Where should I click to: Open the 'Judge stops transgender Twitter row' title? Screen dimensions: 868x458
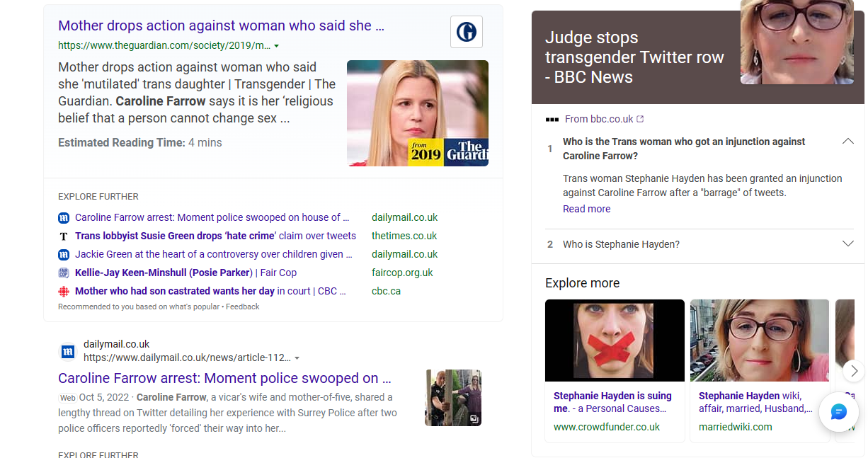click(634, 57)
